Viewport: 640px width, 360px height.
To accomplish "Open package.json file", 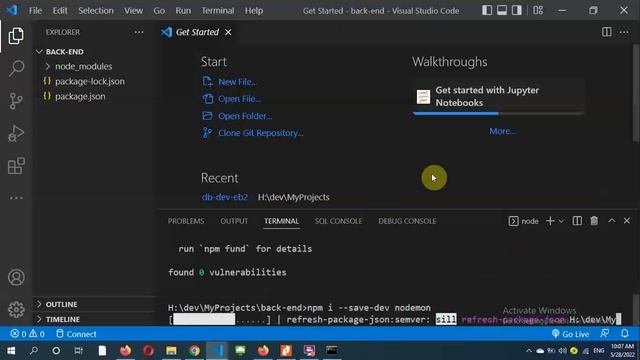I will click(x=80, y=96).
